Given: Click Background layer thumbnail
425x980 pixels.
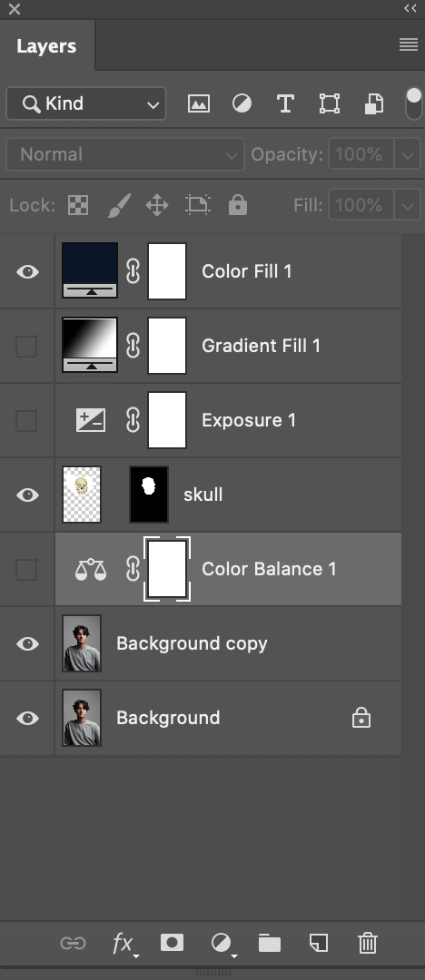Looking at the screenshot, I should pos(82,718).
